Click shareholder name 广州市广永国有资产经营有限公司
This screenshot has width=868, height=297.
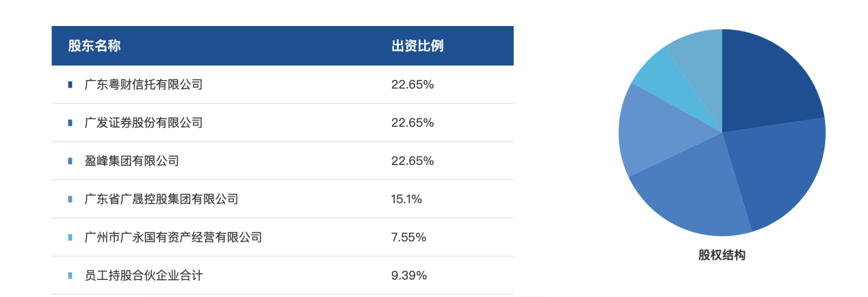(x=173, y=237)
